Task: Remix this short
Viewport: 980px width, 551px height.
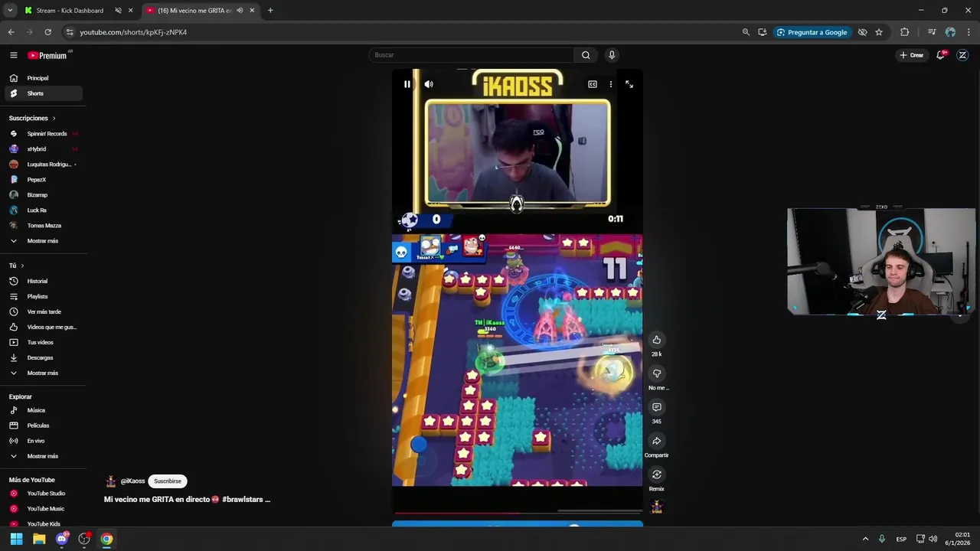Action: 656,474
